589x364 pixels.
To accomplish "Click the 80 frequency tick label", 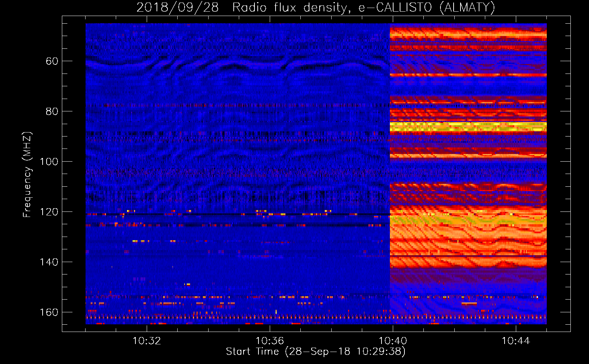I will [x=52, y=111].
